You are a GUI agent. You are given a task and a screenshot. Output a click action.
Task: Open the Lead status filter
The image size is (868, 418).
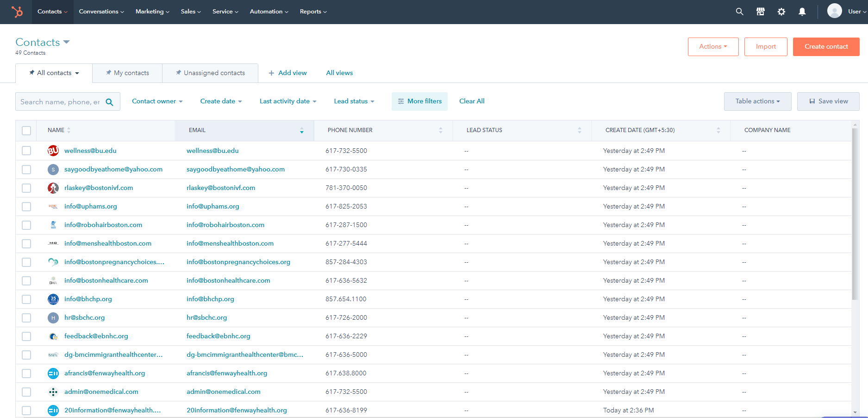pyautogui.click(x=354, y=101)
